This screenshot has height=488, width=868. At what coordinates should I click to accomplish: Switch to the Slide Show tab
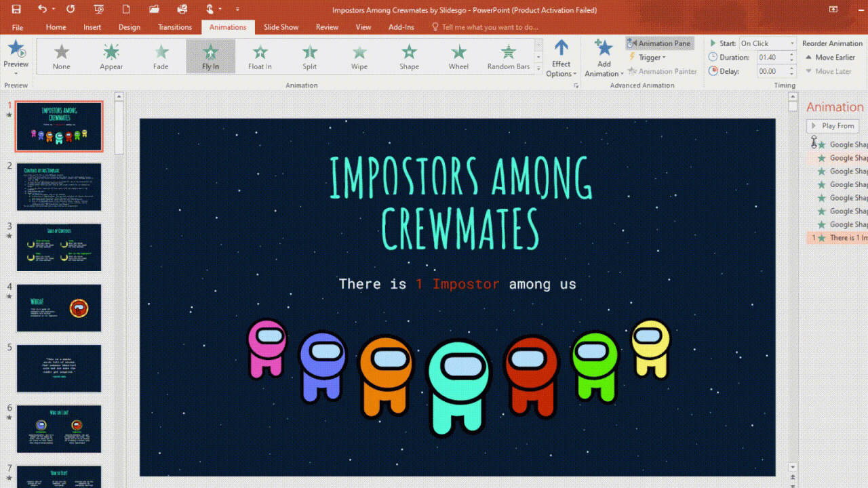pyautogui.click(x=281, y=27)
